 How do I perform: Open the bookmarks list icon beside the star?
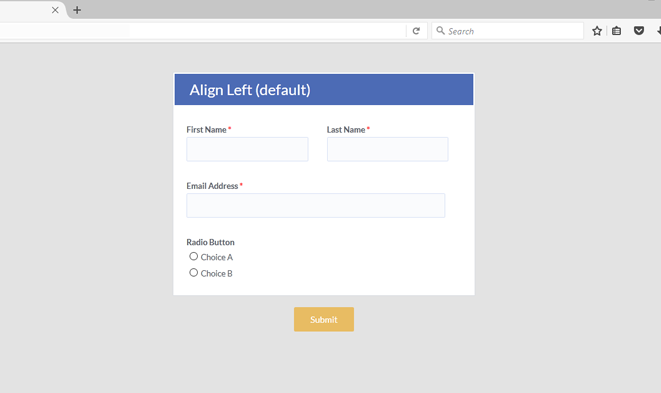click(x=616, y=31)
